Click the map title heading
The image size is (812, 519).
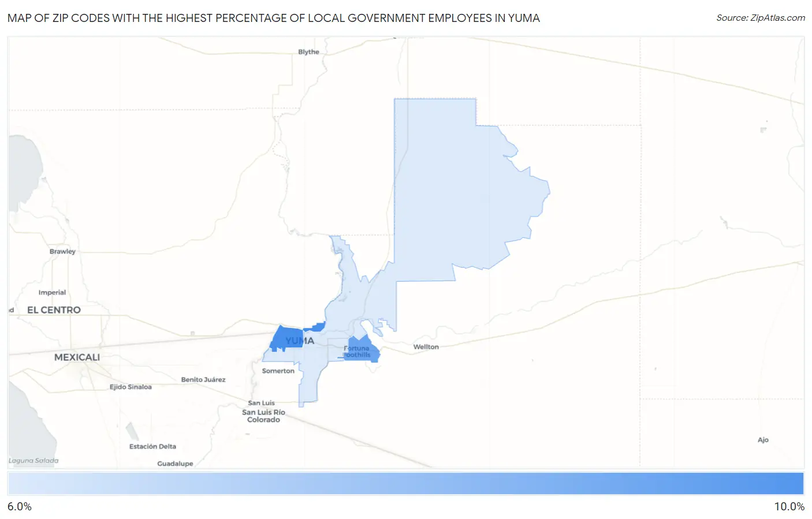(x=274, y=18)
